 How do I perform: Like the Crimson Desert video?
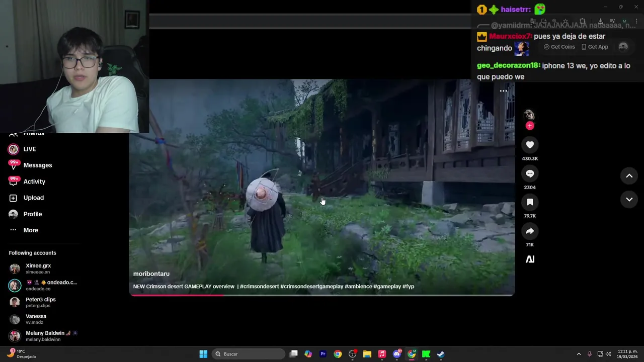(530, 145)
